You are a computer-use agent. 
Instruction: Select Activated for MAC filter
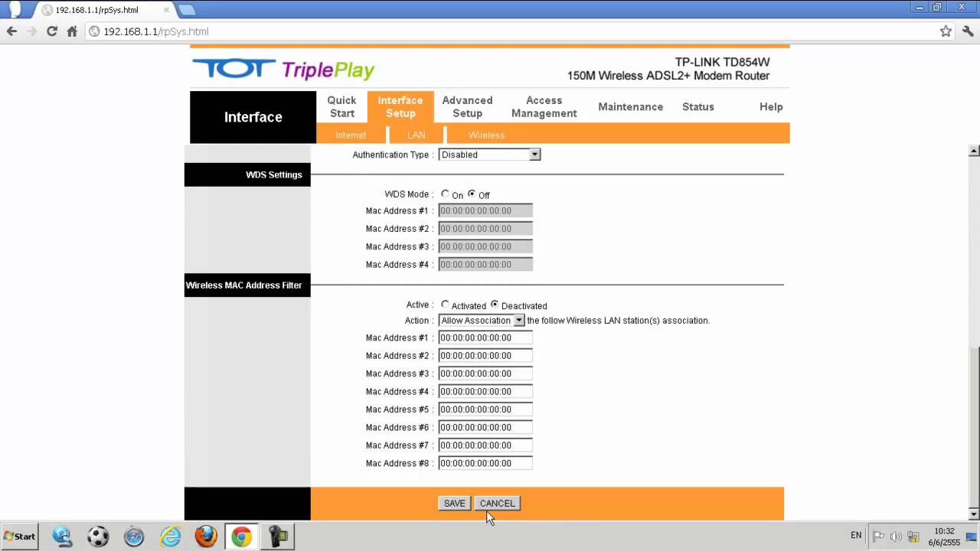445,305
